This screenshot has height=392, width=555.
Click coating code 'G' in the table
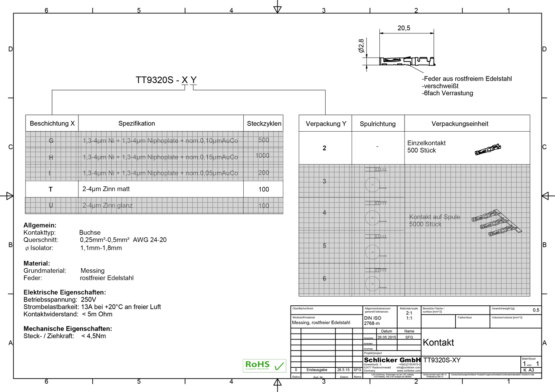coord(51,140)
